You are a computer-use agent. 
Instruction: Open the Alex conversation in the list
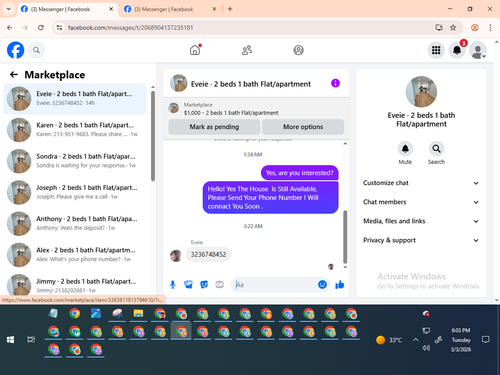click(75, 255)
